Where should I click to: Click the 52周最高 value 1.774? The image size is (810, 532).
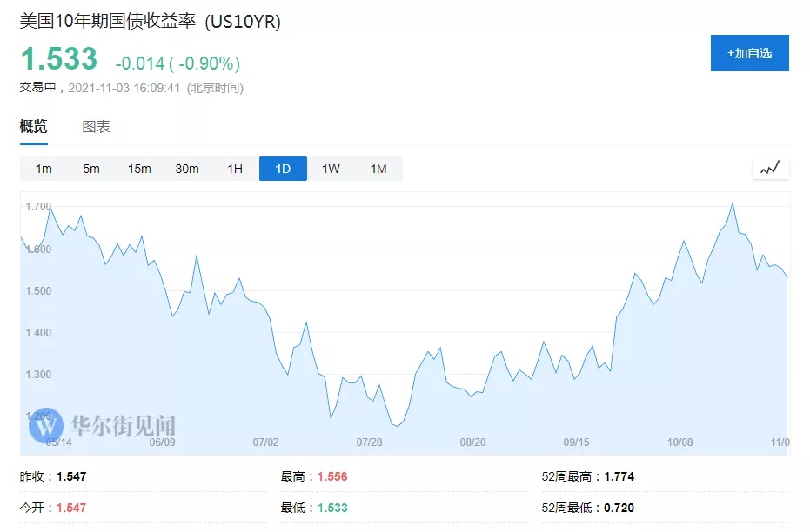pos(619,476)
